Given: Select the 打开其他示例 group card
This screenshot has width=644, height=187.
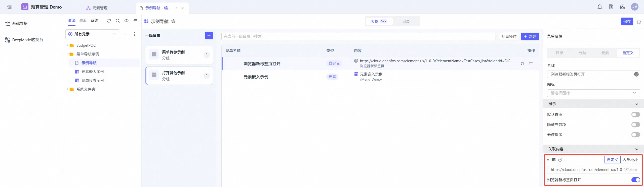Looking at the screenshot, I should 179,76.
